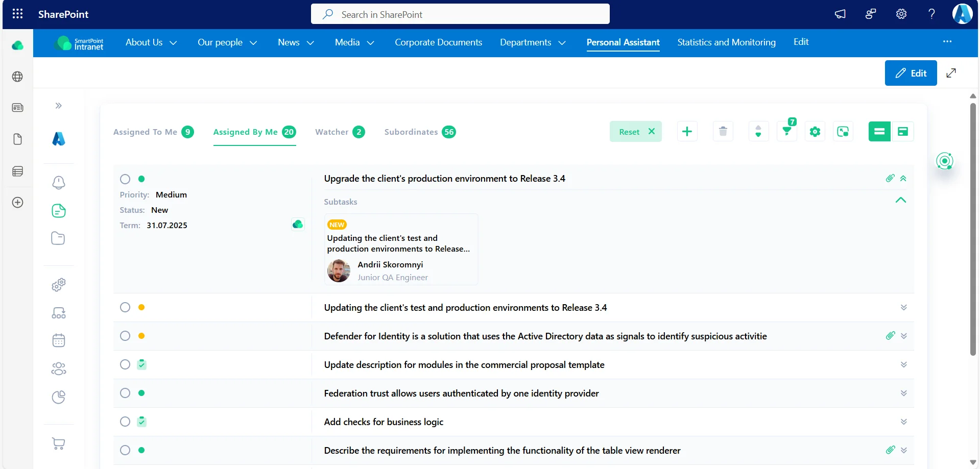Switch to Assigned To Me tab
The image size is (980, 469).
153,132
